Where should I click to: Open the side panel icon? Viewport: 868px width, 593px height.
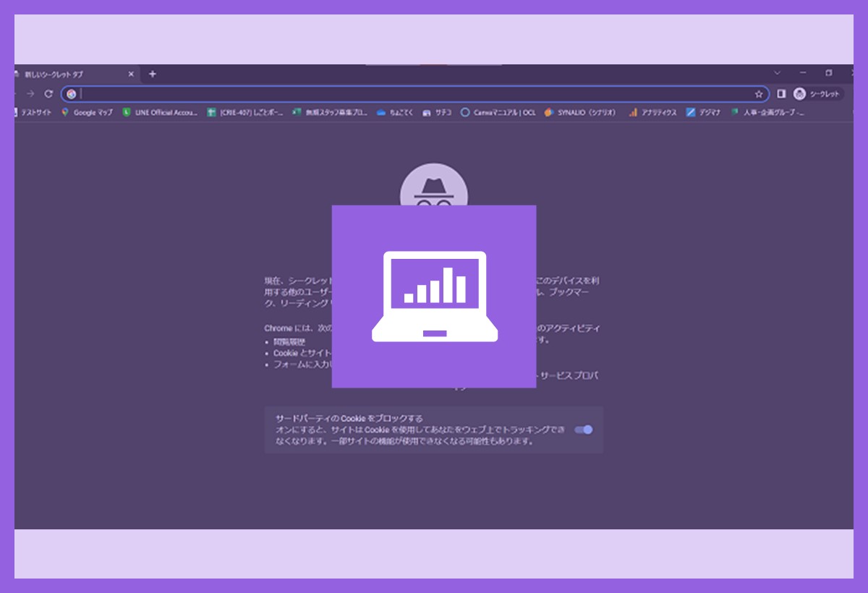pyautogui.click(x=781, y=94)
